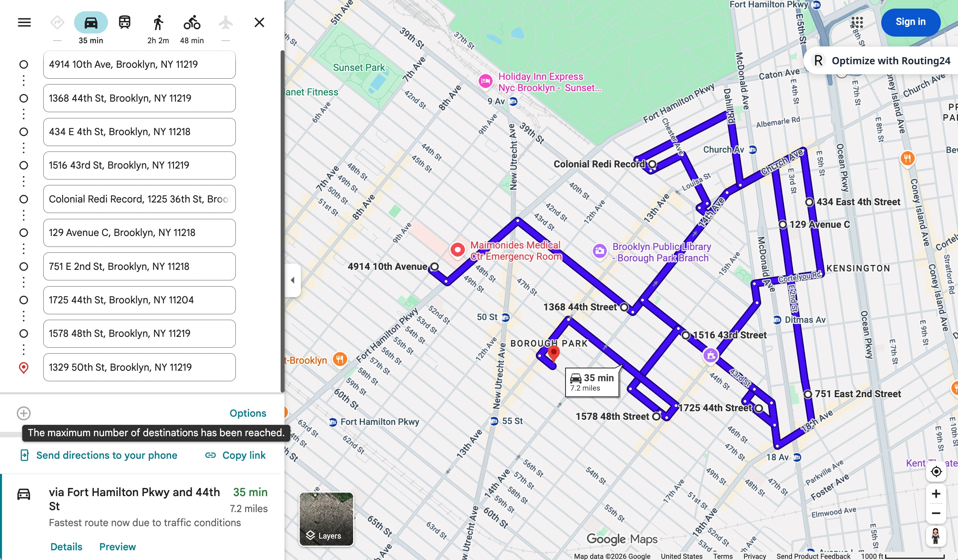958x560 pixels.
Task: Click the 1578 48th Street map waypoint
Action: (656, 416)
